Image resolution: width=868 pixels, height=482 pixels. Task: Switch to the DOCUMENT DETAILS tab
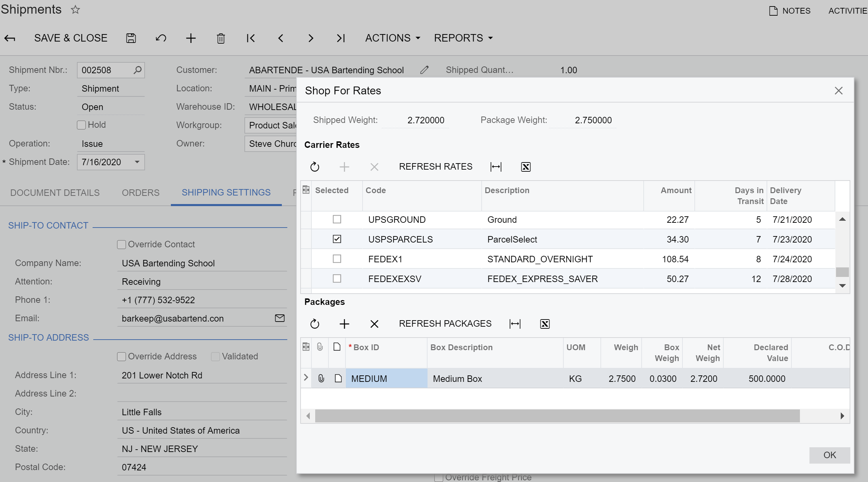click(54, 192)
